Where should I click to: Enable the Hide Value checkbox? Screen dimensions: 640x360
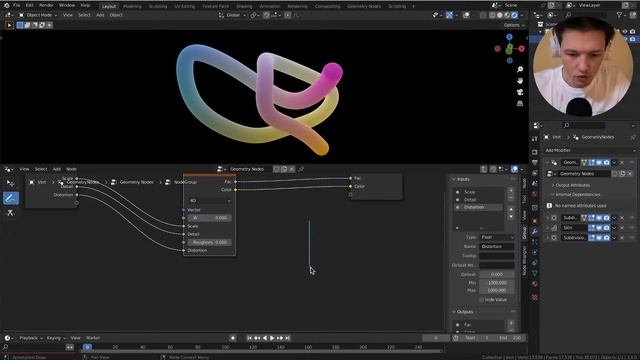coord(482,300)
